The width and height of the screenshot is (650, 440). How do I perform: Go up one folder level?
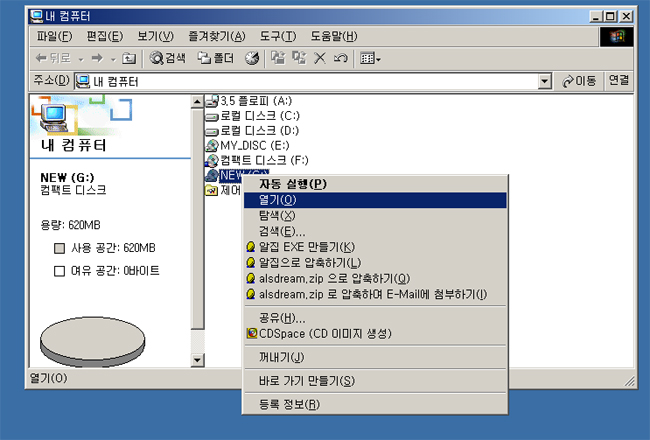click(130, 58)
